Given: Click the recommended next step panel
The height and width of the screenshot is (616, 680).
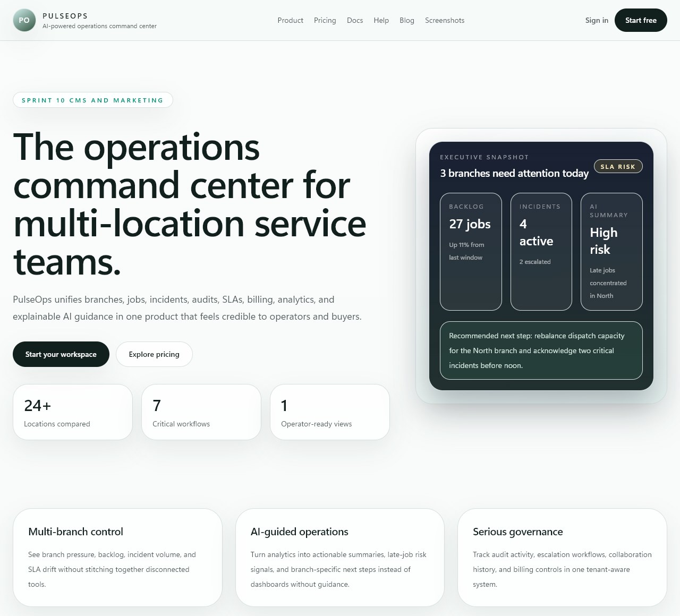Looking at the screenshot, I should 541,350.
